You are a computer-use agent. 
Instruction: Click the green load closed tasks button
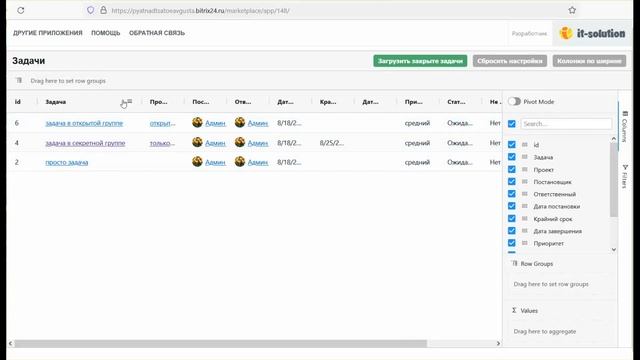(420, 61)
